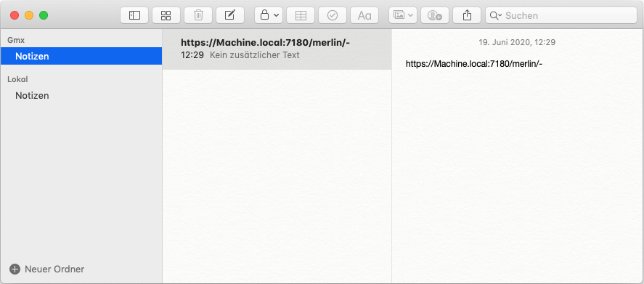Click Kein zusätzlicher Text preview
Screen dimensions: 644x284
[255, 55]
